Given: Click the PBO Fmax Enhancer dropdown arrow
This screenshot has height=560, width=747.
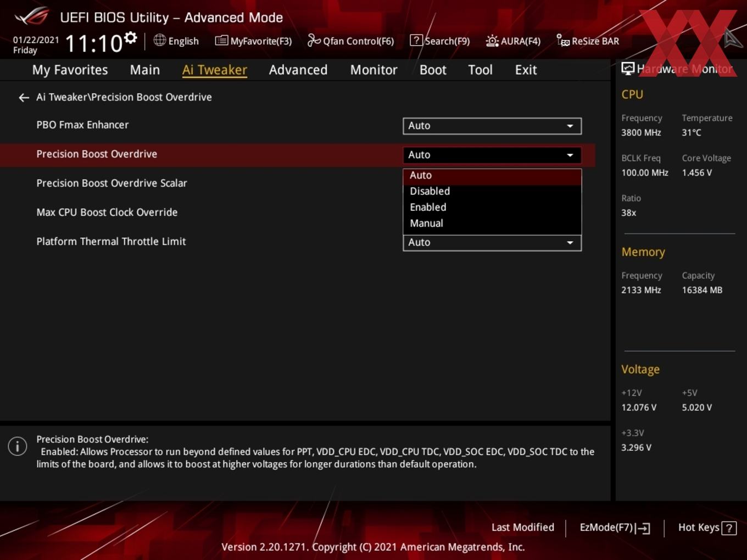Looking at the screenshot, I should click(570, 126).
